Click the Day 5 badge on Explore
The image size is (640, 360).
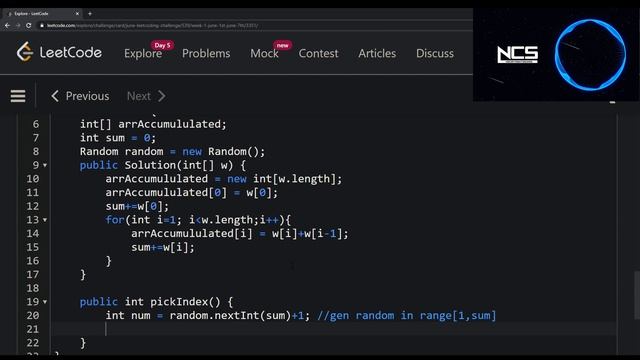point(162,45)
